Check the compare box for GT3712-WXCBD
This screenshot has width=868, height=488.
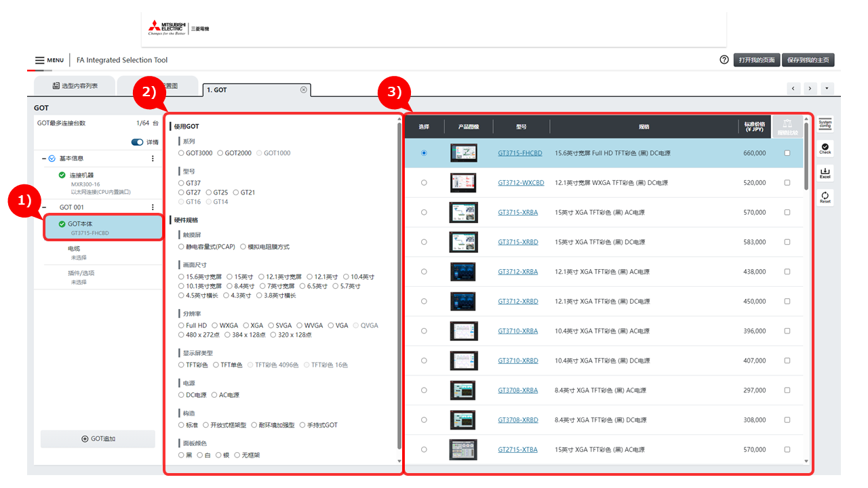[x=787, y=183]
